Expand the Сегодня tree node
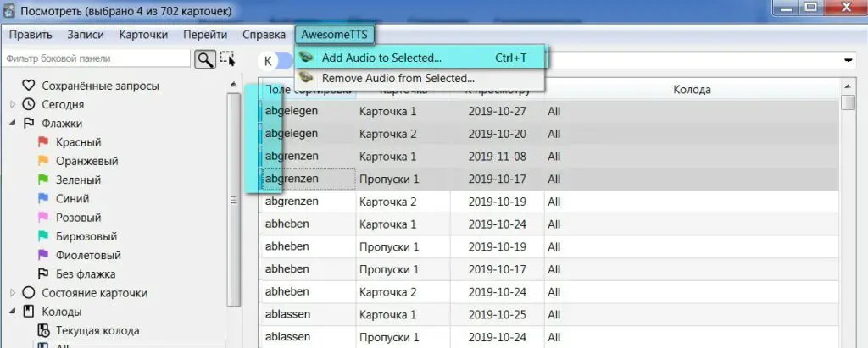Viewport: 868px width, 348px height. [13, 104]
